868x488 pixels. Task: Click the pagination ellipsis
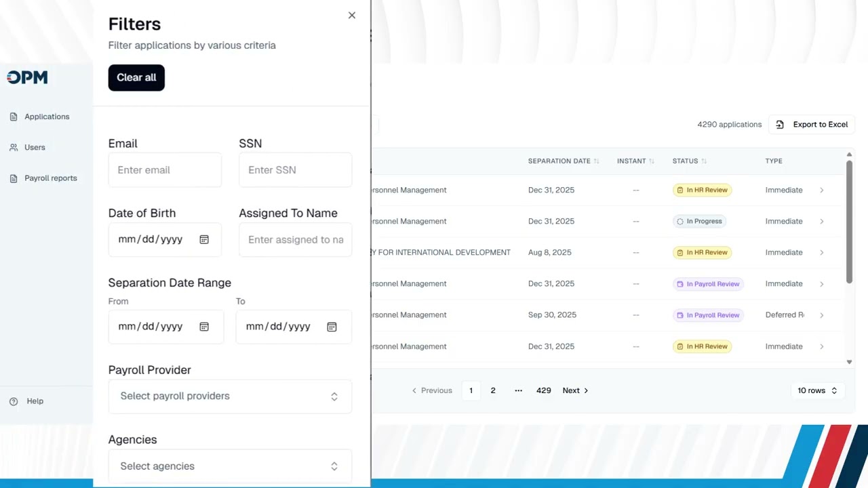click(518, 391)
